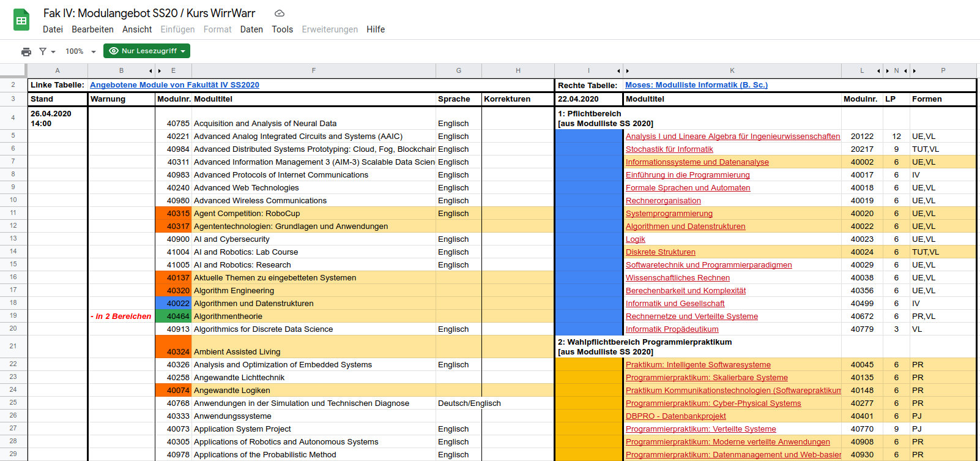Select module number cell 20122
The image size is (980, 461).
[862, 137]
